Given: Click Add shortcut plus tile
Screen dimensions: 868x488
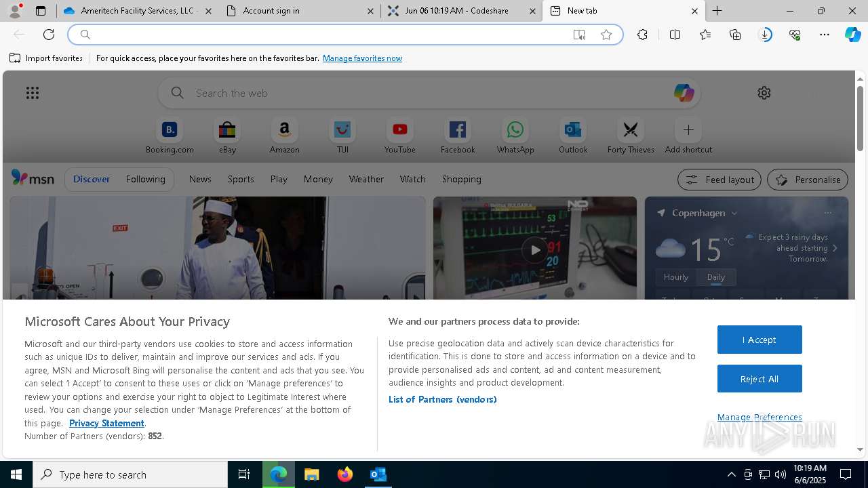Looking at the screenshot, I should [688, 136].
